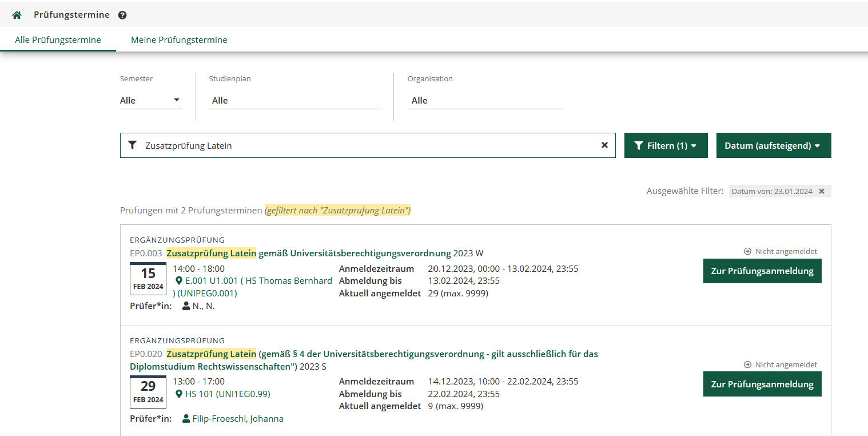Image resolution: width=868 pixels, height=436 pixels.
Task: Click location pin icon for HS Thomas Bernhard
Action: tap(179, 281)
